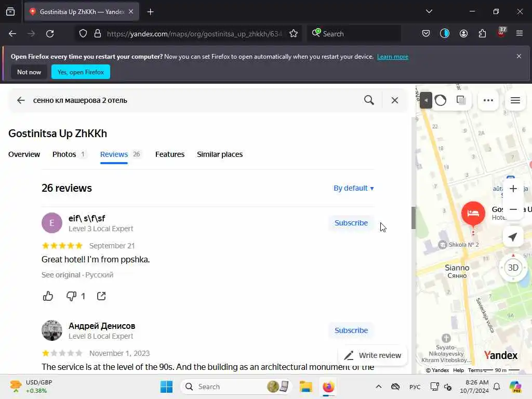Open the Firefox View tabs button
The image size is (532, 399).
pyautogui.click(x=10, y=12)
